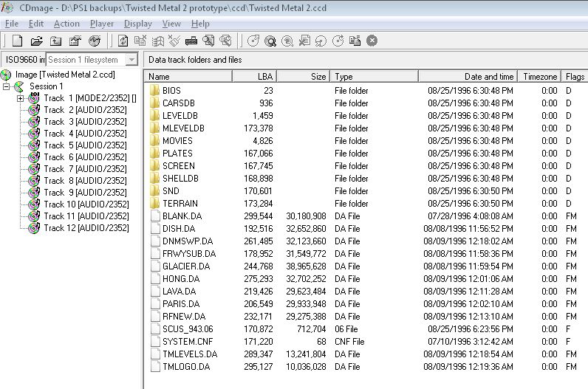Open the Edit menu
The width and height of the screenshot is (588, 389).
coord(36,24)
